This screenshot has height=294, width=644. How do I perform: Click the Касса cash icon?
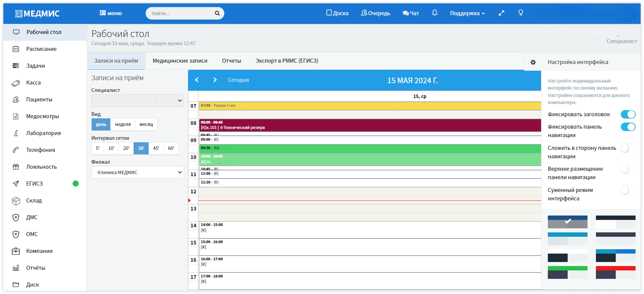(x=16, y=83)
